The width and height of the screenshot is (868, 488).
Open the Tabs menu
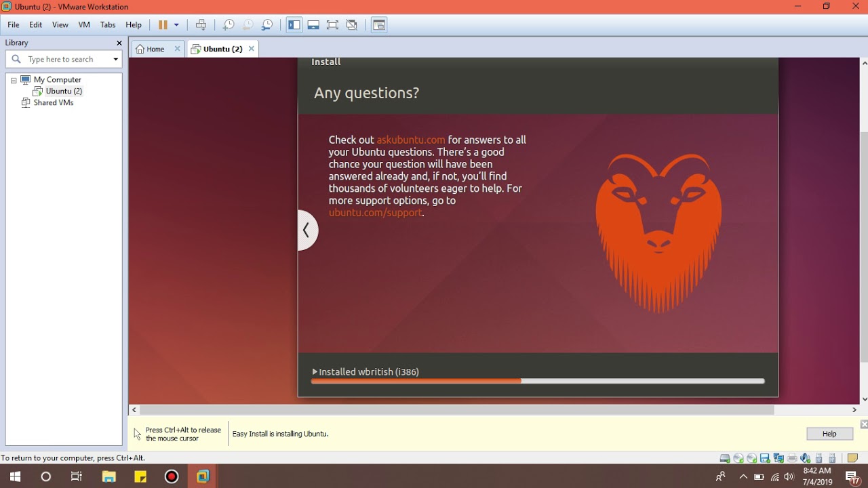click(108, 25)
